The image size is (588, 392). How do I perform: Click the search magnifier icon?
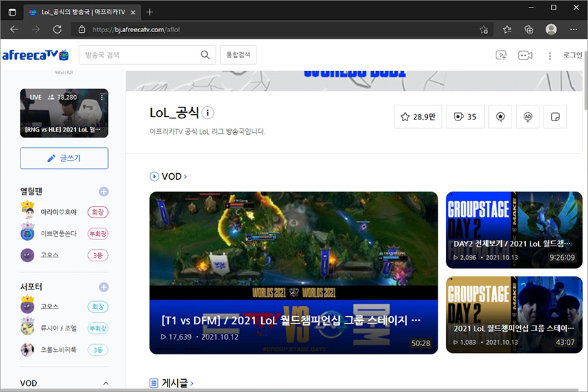205,55
